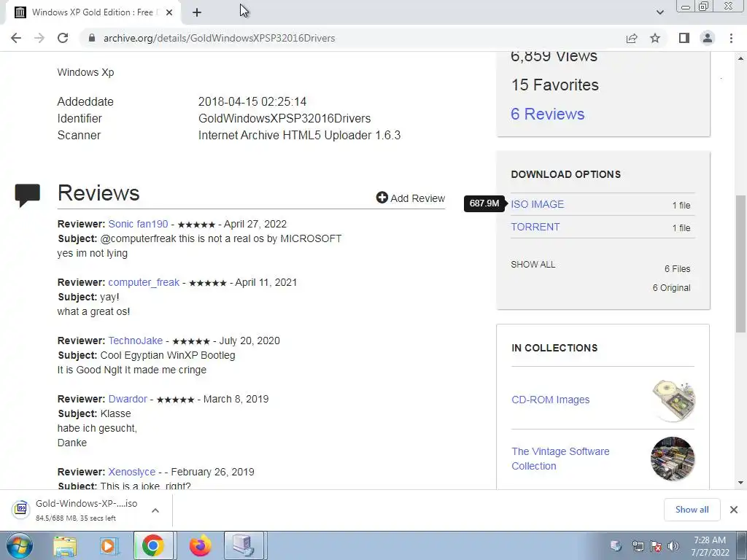747x560 pixels.
Task: Click the 'Internet Archive HTML5 Uploader 1.6.3' value
Action: (x=299, y=136)
